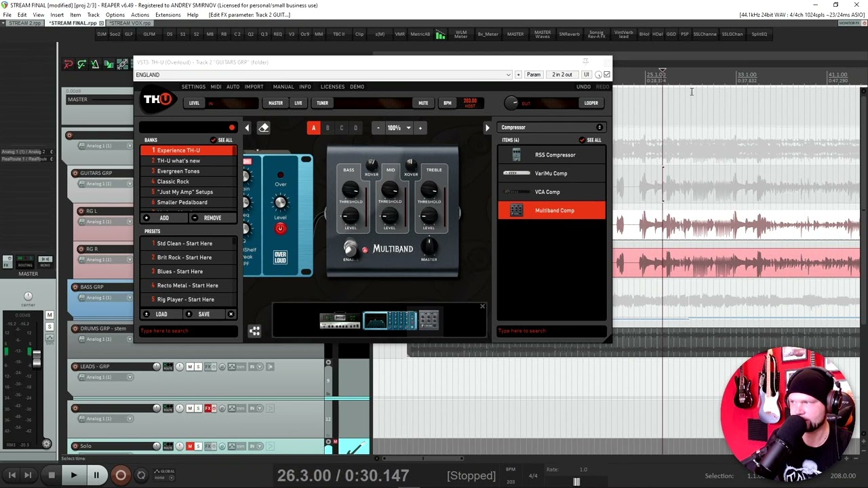Viewport: 868px width, 488px height.
Task: Open TH-U MIDI menu
Action: (216, 87)
